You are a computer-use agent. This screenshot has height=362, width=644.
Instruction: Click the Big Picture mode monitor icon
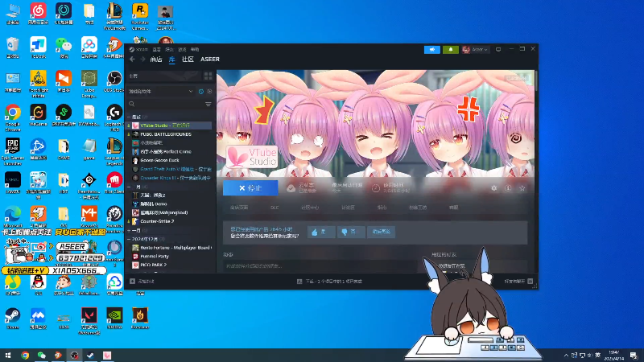(498, 49)
